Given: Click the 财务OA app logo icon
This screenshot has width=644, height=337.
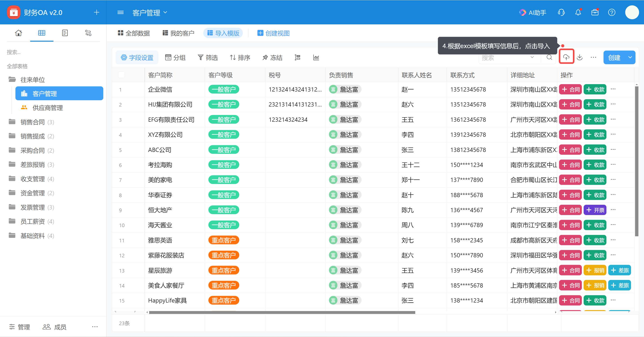Looking at the screenshot, I should tap(14, 12).
